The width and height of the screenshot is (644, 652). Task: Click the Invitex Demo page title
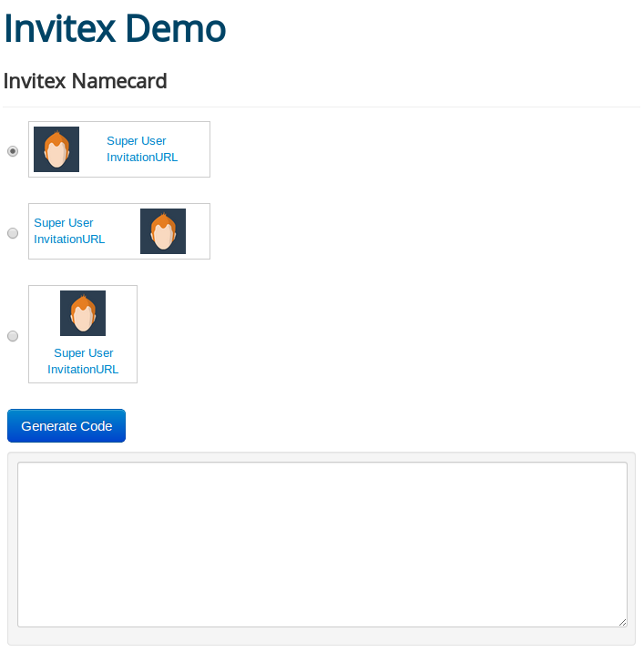115,28
